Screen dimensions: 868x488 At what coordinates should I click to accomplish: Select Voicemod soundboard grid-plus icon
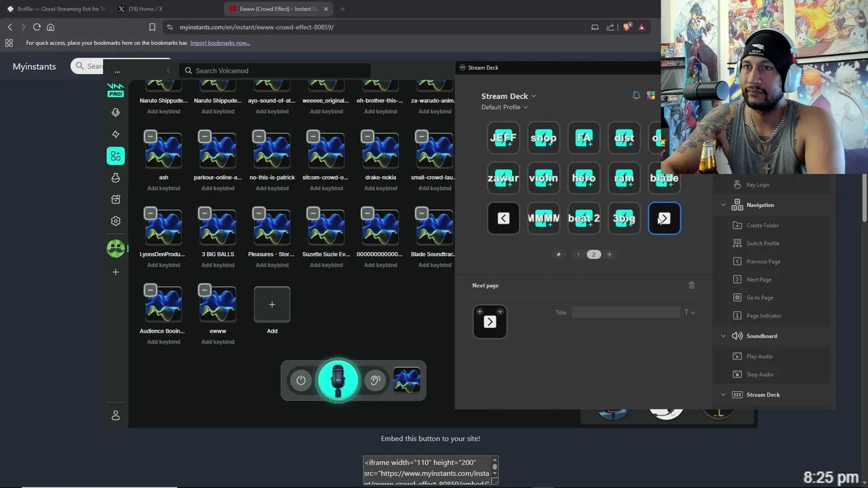(115, 156)
